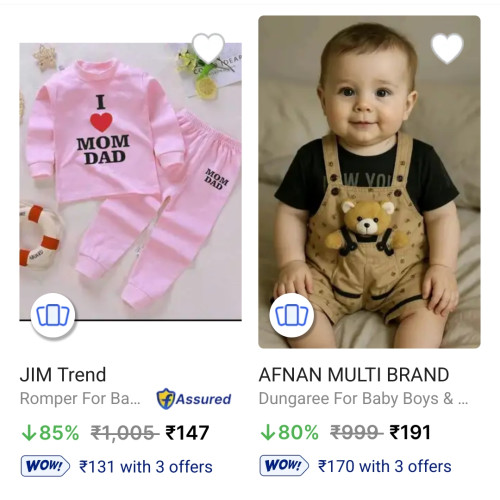
Task: Click the green 80% discount arrow
Action: (x=267, y=433)
